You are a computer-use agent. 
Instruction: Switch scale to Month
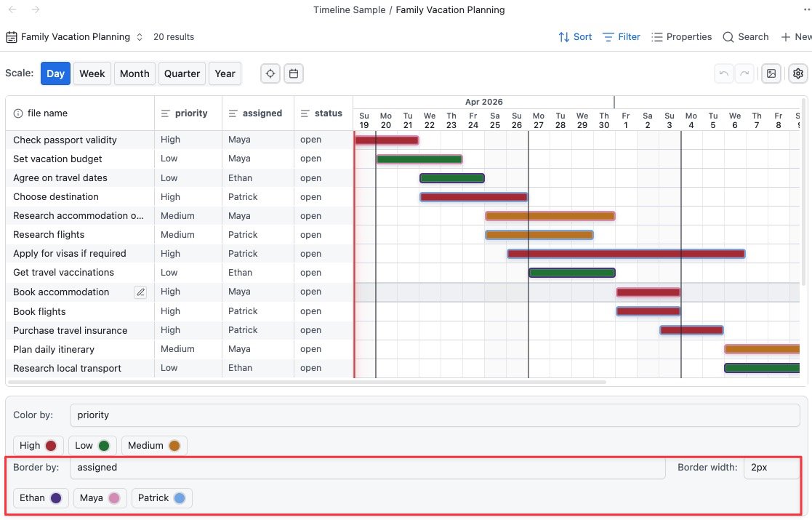pos(134,73)
